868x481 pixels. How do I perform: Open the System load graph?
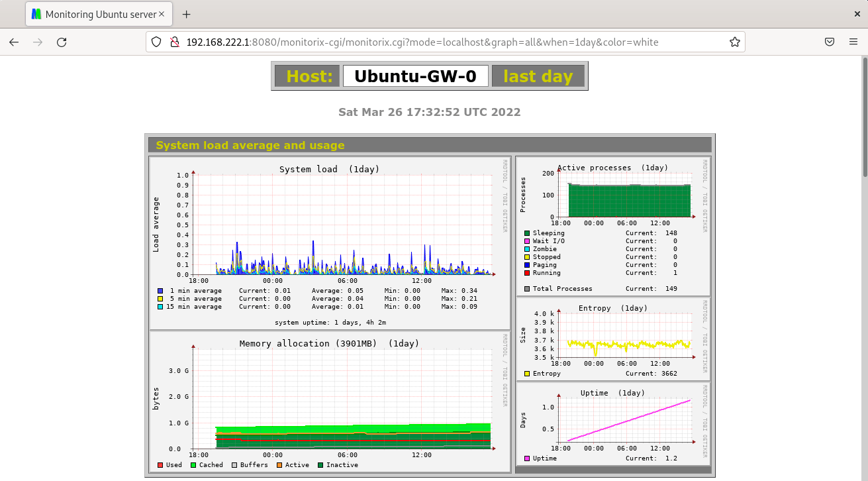pos(329,242)
